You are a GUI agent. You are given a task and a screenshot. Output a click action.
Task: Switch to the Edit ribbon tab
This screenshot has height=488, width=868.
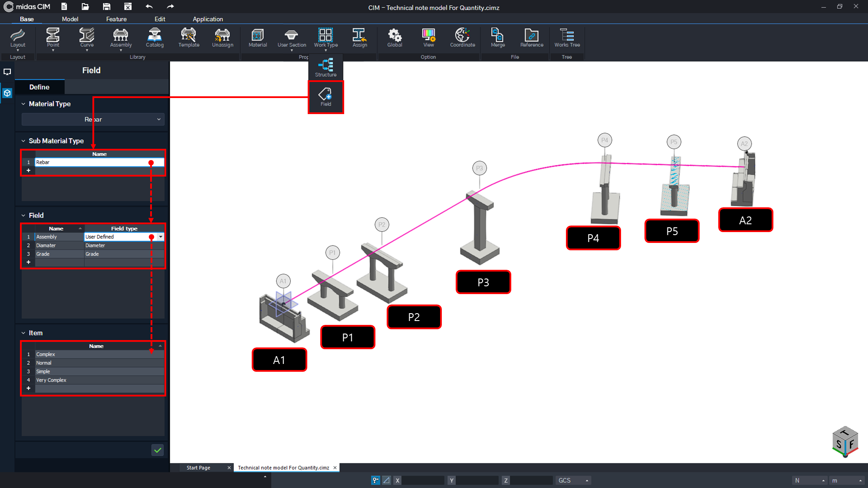tap(160, 19)
